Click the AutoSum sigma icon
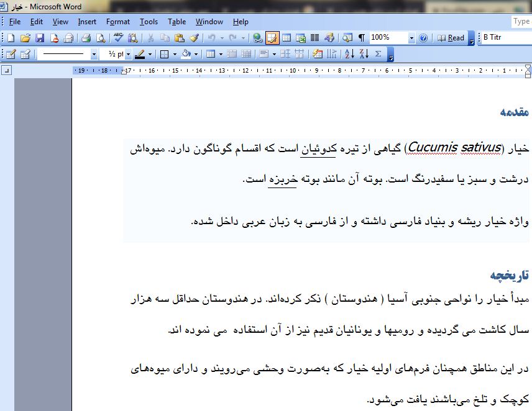532x411 pixels. coord(378,54)
